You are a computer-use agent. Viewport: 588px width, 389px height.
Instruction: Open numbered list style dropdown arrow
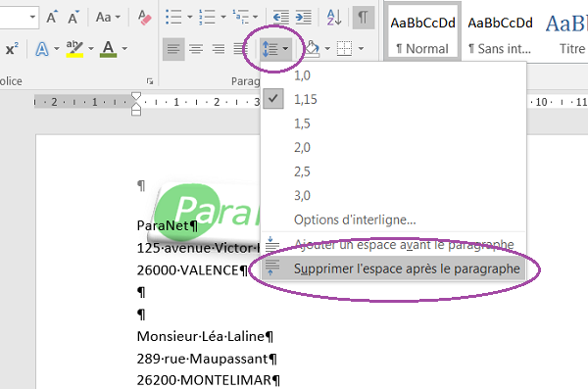coord(223,18)
